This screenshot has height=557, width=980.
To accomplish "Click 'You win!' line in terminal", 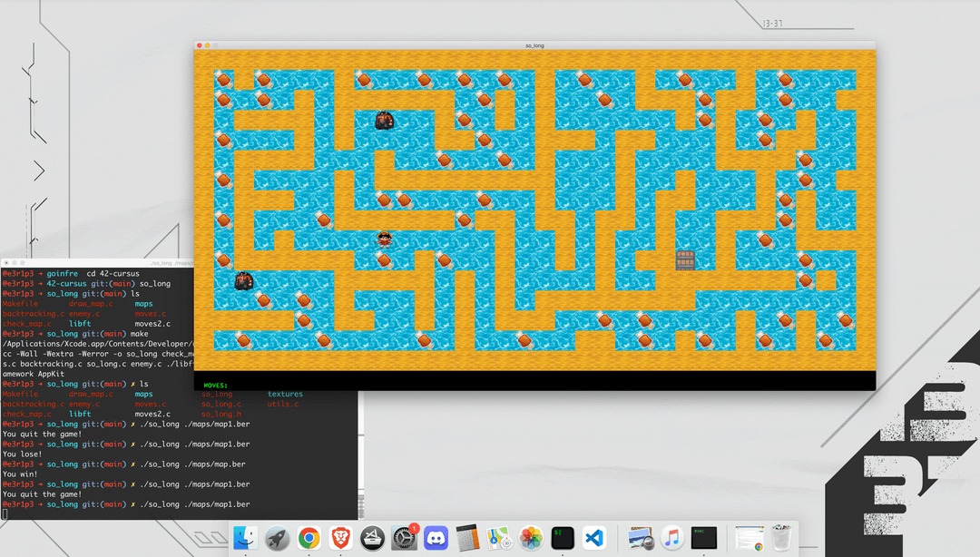I will coord(20,474).
